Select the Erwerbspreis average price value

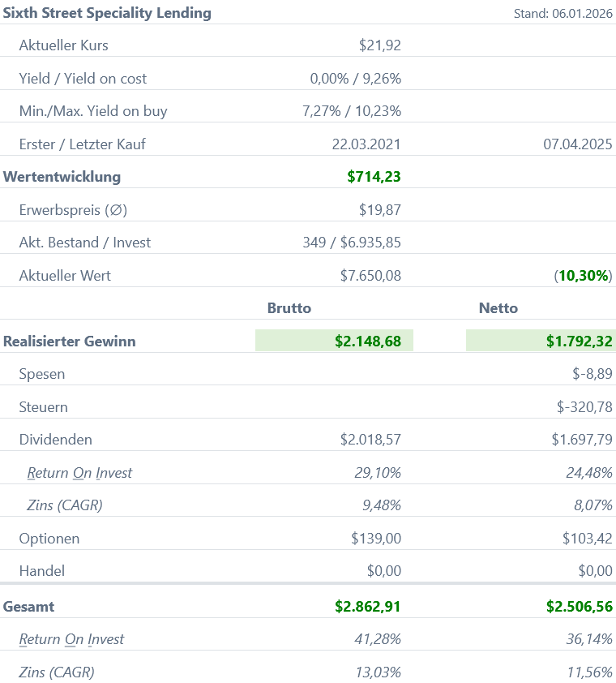coord(379,210)
